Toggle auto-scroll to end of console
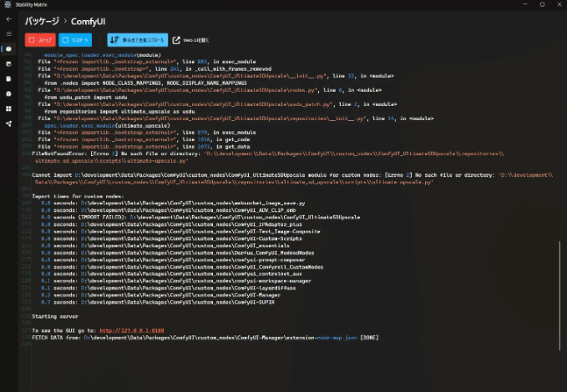This screenshot has width=567, height=392. (138, 40)
